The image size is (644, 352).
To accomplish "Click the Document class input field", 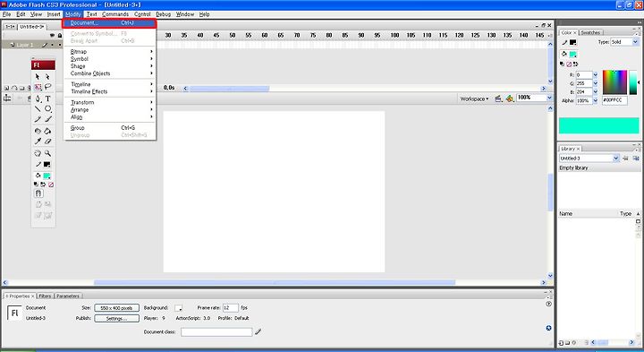I will [216, 332].
